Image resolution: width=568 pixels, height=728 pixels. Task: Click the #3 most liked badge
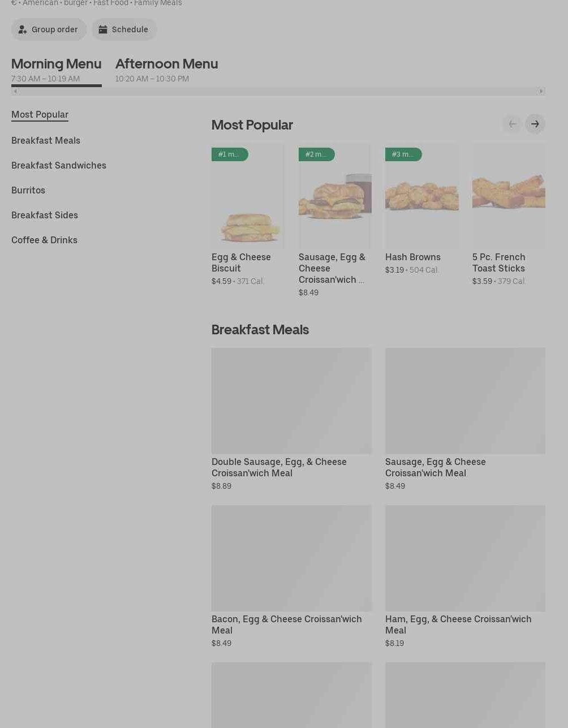point(403,154)
